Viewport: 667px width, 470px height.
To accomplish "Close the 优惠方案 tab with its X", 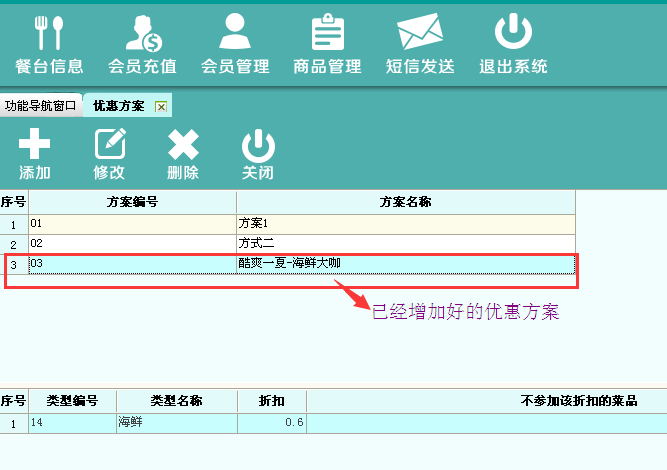I will [x=161, y=106].
